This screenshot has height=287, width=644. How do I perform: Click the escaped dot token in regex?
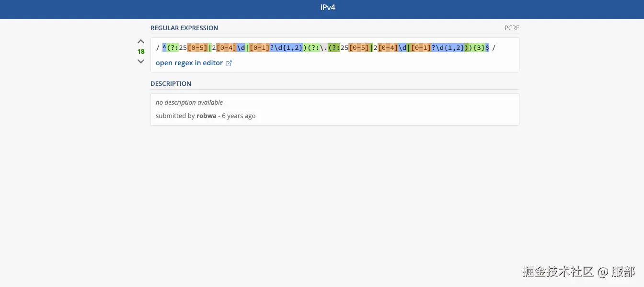coord(324,48)
